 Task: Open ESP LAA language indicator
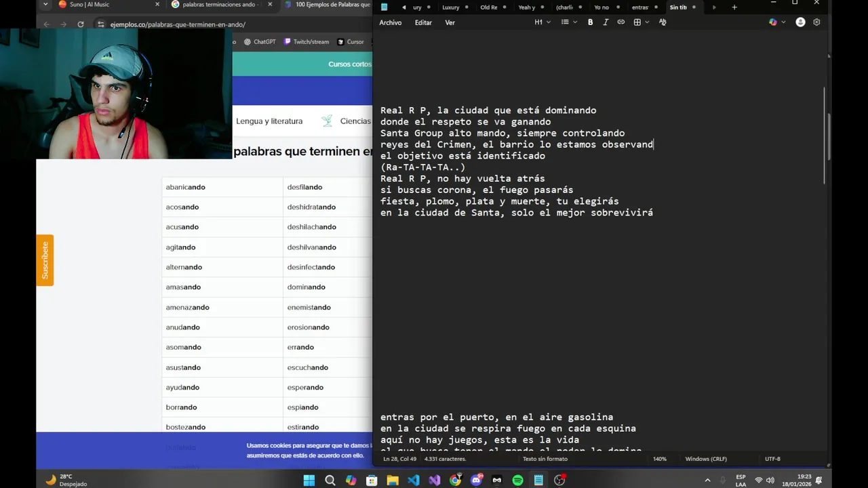tap(741, 481)
